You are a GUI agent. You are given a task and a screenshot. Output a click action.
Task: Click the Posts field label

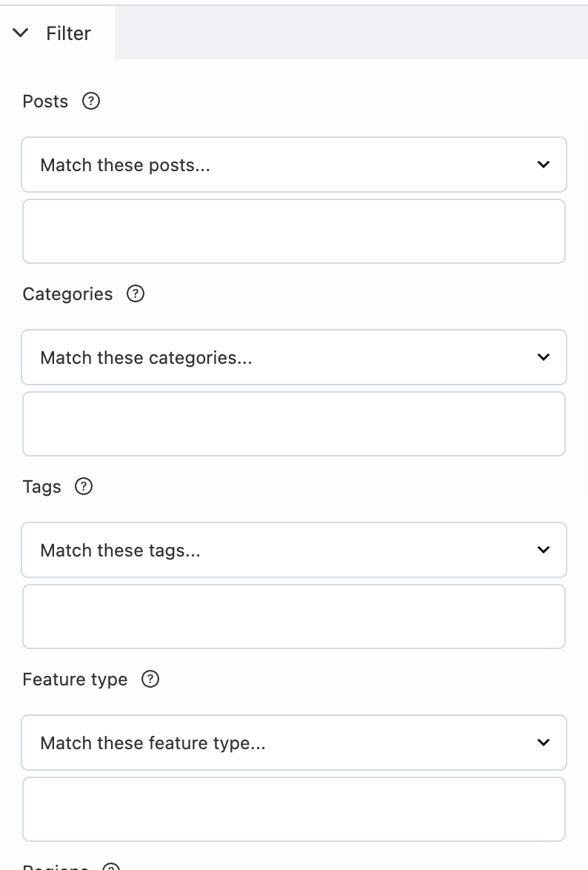45,102
